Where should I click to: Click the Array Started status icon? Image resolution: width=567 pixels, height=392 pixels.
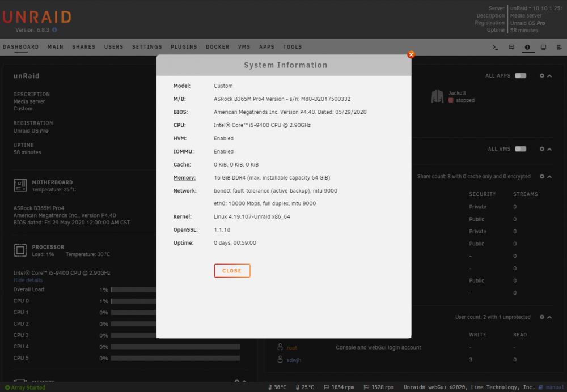[7, 387]
